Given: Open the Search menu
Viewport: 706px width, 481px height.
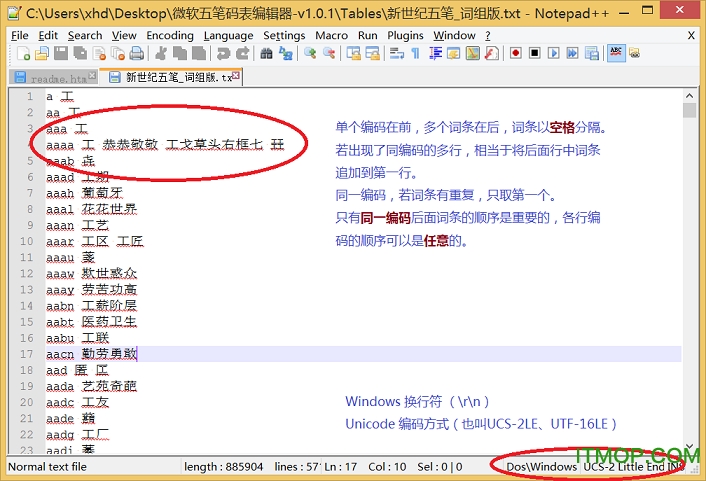Looking at the screenshot, I should pos(85,35).
